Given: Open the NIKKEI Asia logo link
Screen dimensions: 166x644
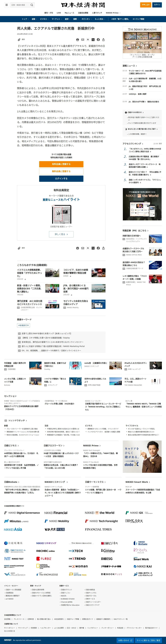Looking at the screenshot, I should pyautogui.click(x=13, y=529).
